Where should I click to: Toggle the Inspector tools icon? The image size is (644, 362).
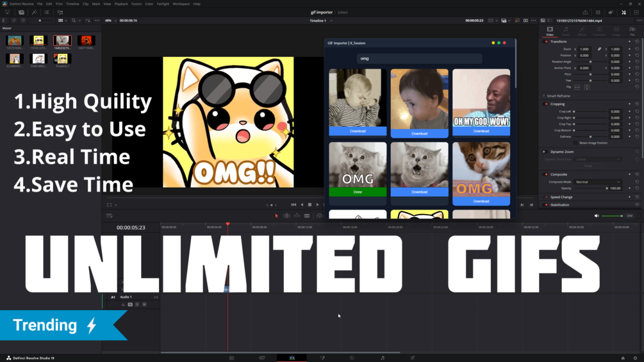(x=624, y=12)
